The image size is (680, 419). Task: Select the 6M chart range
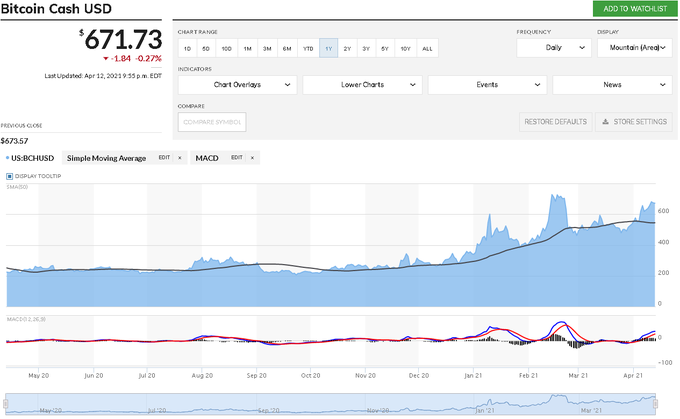point(287,49)
